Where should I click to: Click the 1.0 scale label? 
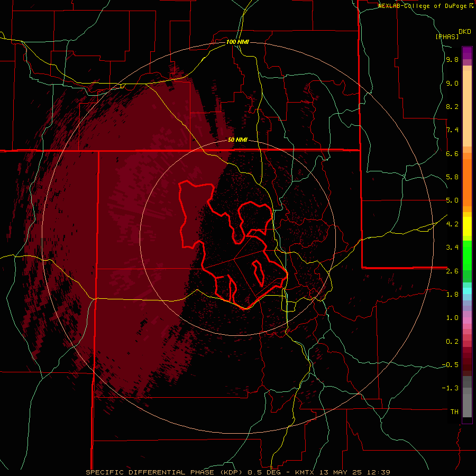pos(452,318)
